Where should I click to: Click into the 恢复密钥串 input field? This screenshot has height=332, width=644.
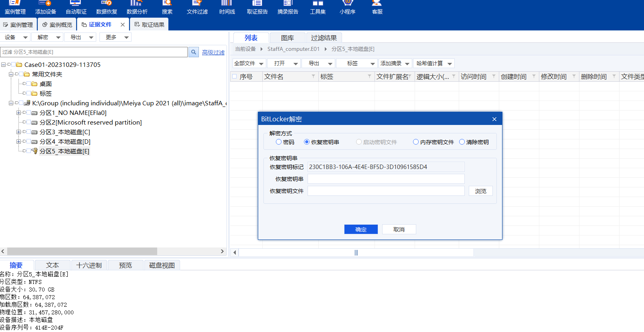(x=386, y=179)
